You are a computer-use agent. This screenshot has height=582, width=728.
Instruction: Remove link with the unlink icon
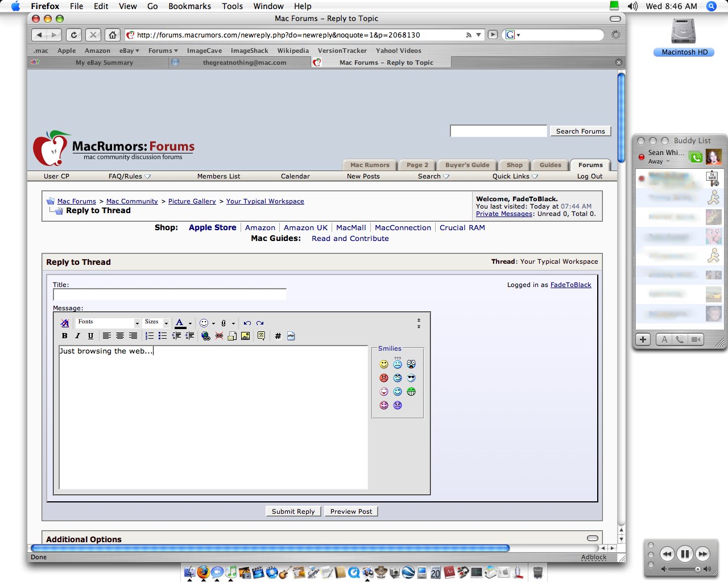pos(219,336)
